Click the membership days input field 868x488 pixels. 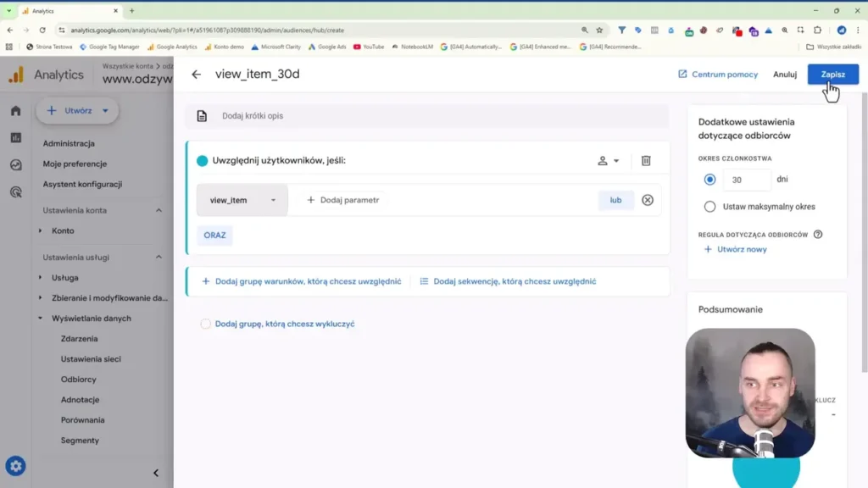click(x=746, y=180)
